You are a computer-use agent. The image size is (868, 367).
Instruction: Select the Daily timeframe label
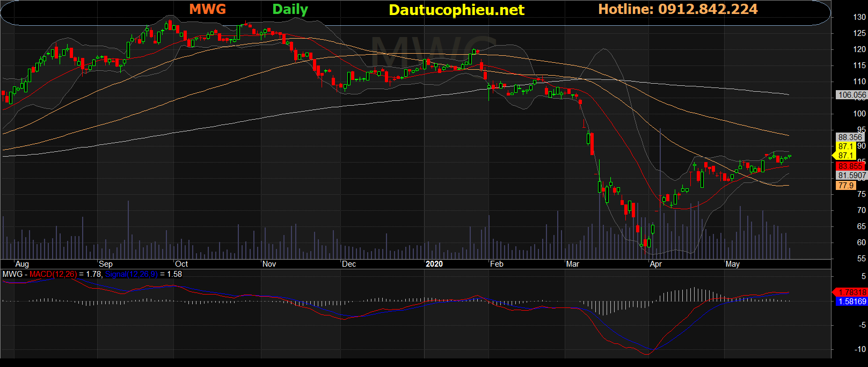tap(290, 9)
